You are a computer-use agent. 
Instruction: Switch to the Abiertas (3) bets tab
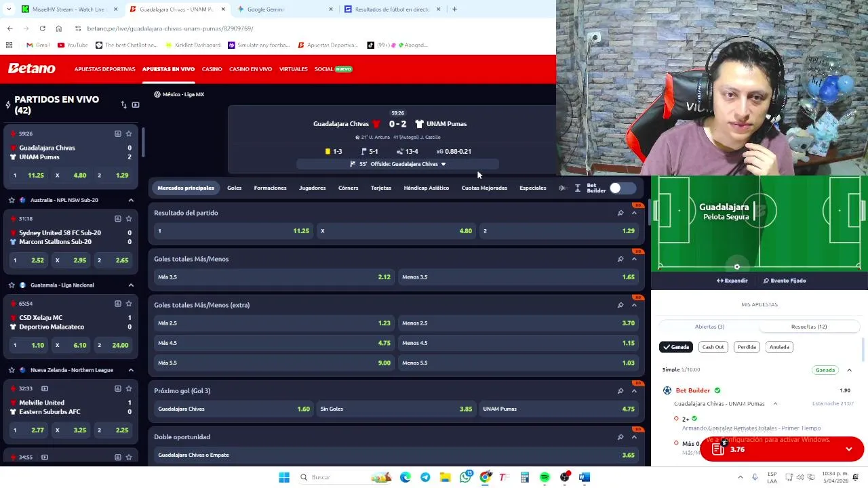point(709,327)
